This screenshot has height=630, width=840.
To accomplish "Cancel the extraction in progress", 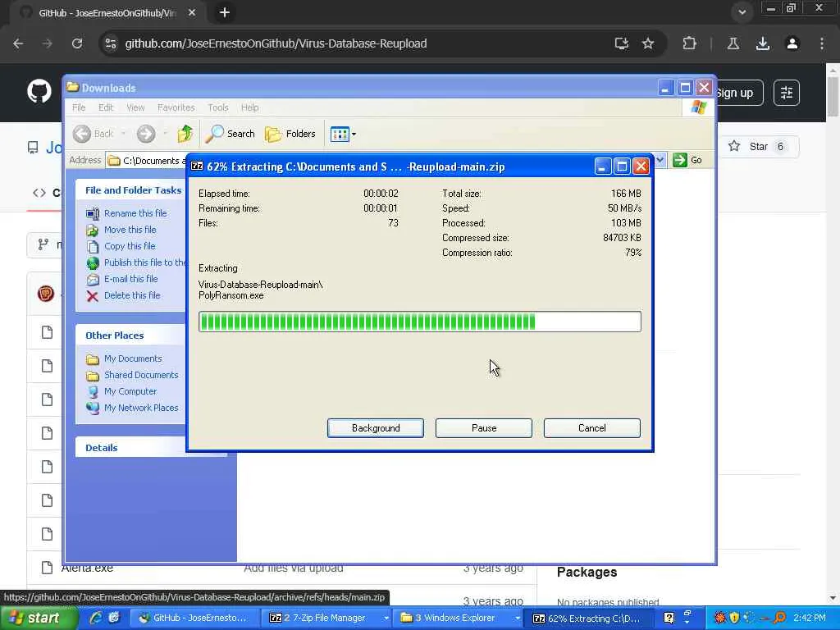I will [x=592, y=428].
